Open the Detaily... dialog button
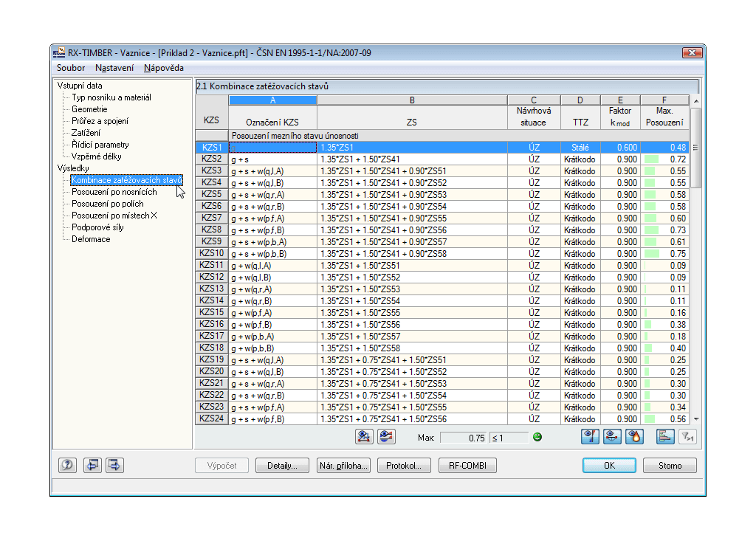 (282, 465)
